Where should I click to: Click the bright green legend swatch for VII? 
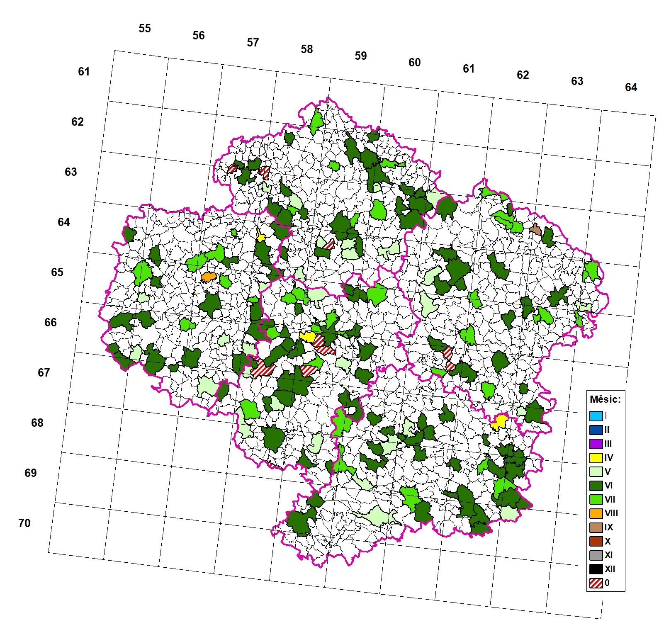pyautogui.click(x=596, y=499)
